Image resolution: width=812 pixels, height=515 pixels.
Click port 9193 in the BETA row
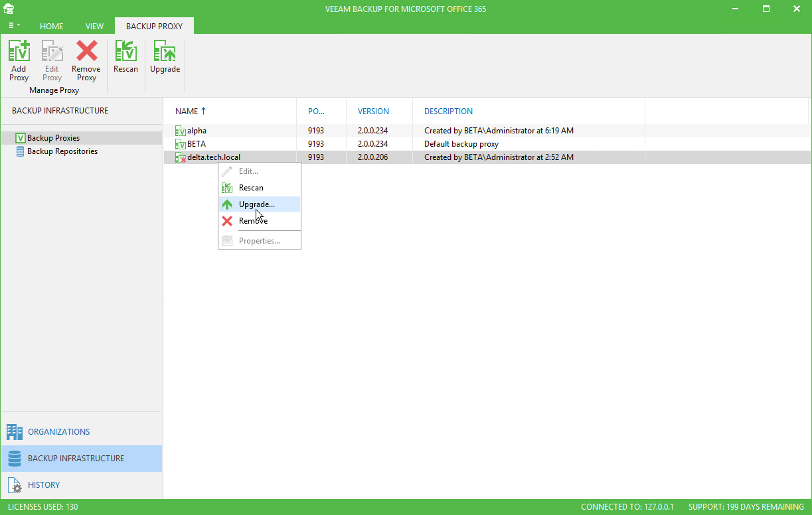316,144
